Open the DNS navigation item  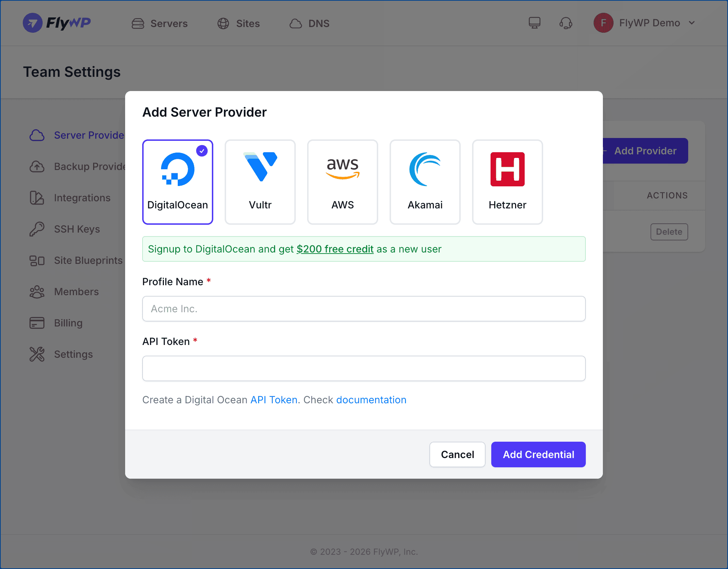tap(309, 23)
